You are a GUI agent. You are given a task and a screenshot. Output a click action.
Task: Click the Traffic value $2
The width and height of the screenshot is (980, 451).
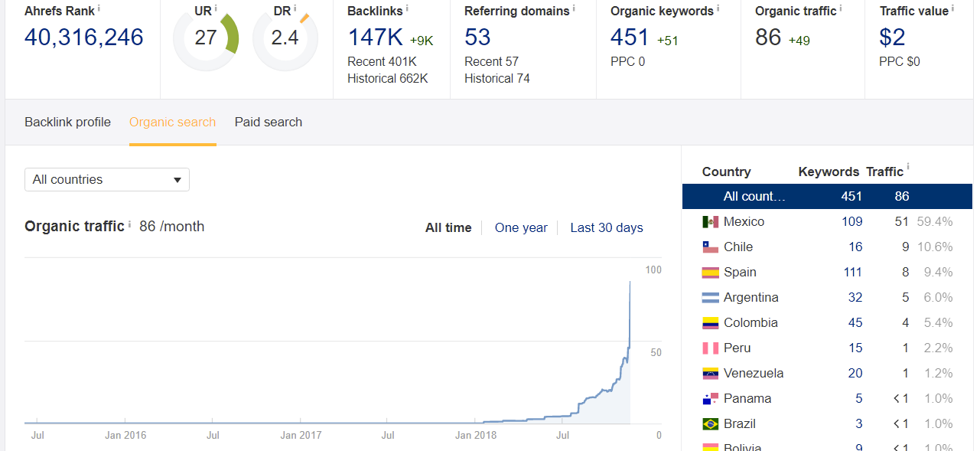[892, 37]
